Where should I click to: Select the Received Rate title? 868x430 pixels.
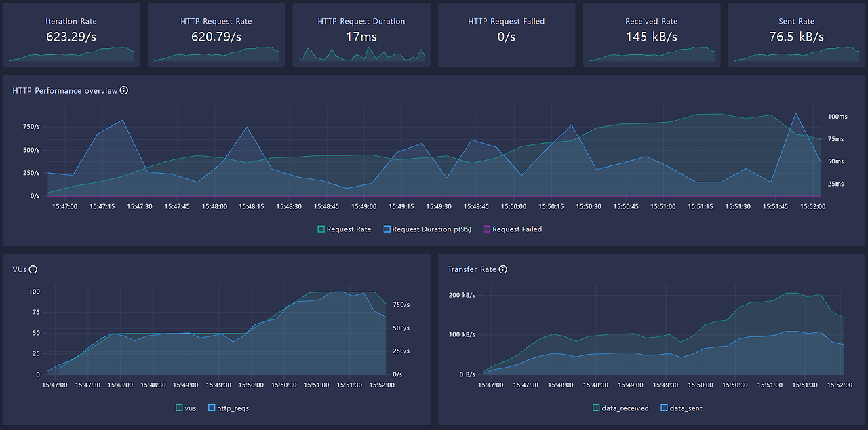click(x=652, y=22)
